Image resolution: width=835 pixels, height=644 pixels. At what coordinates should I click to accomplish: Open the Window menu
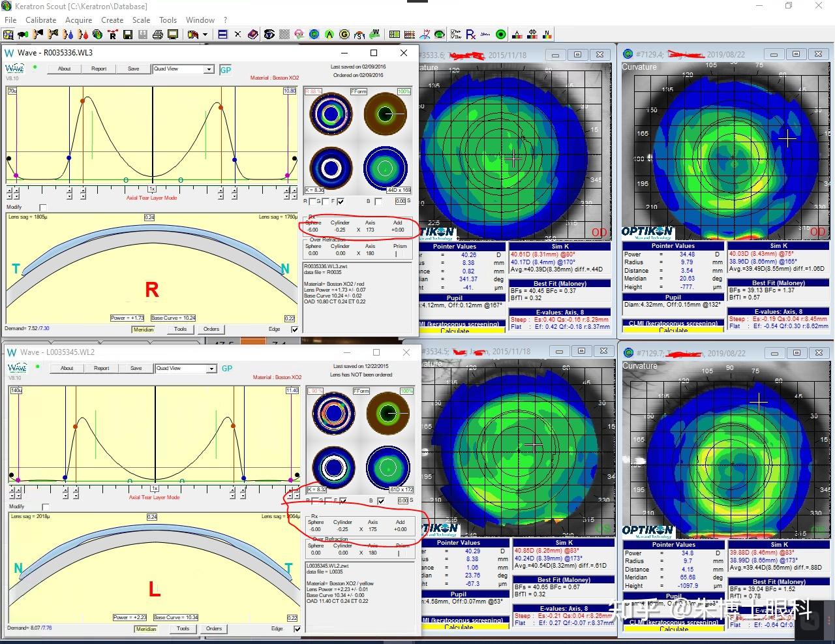point(200,20)
